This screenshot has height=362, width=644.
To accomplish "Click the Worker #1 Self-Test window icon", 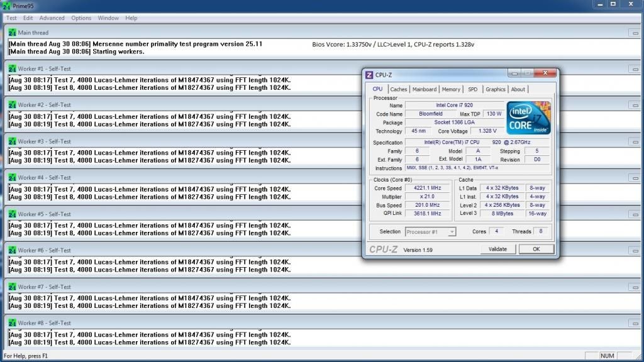I will 12,69.
